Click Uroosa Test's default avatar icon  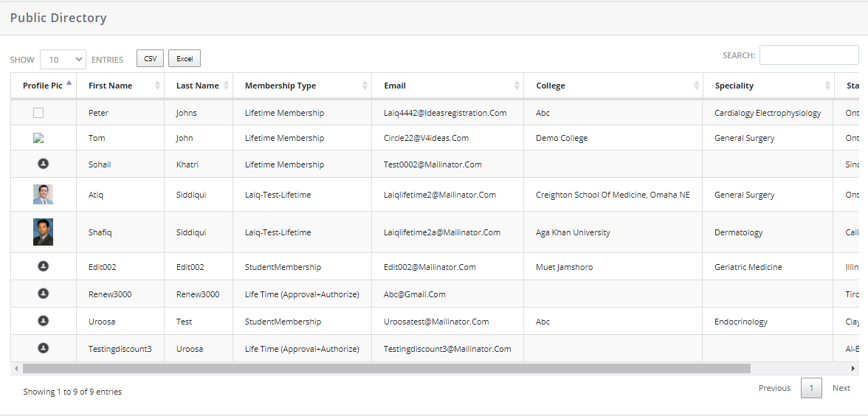click(43, 321)
